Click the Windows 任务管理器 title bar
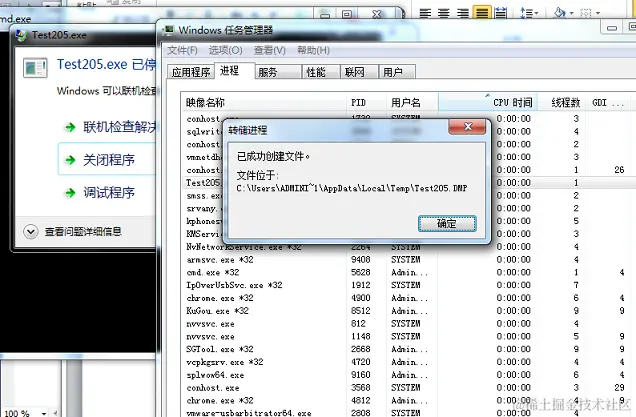636x417 pixels. (x=381, y=30)
